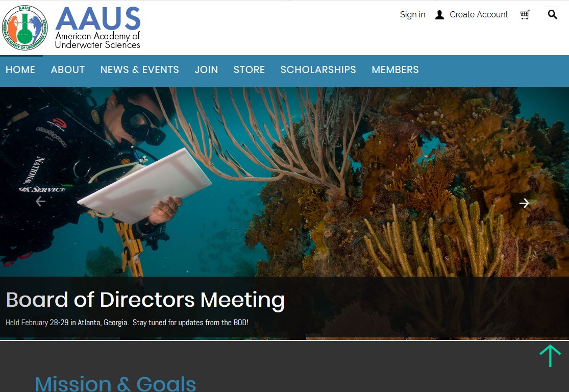Open the search magnifier icon
This screenshot has height=392, width=569.
[552, 14]
